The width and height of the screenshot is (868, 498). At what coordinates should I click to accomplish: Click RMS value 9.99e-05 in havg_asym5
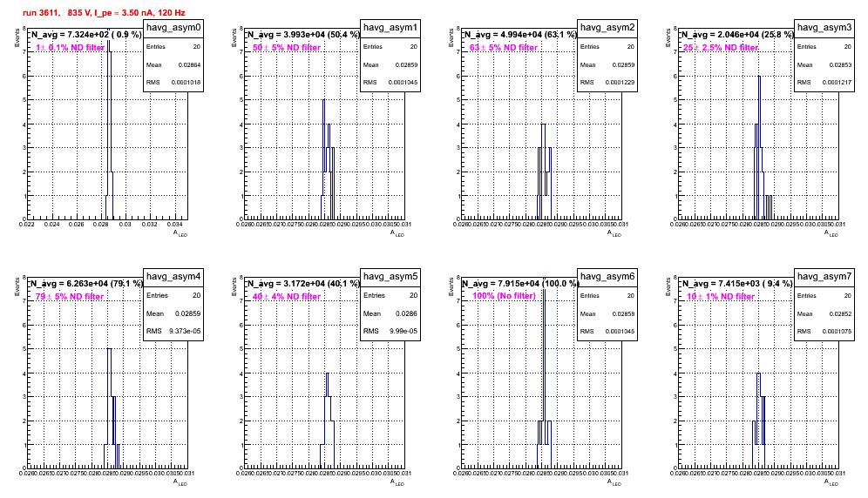[x=403, y=331]
